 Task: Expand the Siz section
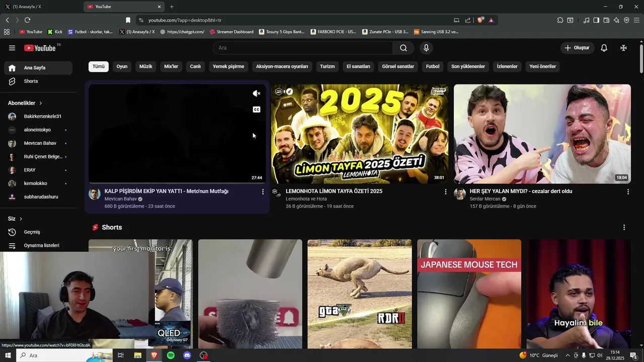click(x=15, y=219)
